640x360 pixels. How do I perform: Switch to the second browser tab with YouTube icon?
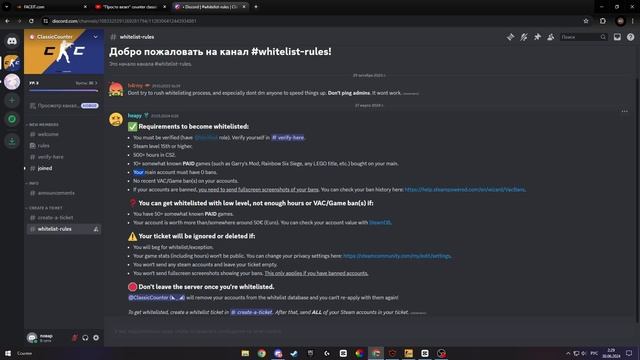(x=130, y=7)
